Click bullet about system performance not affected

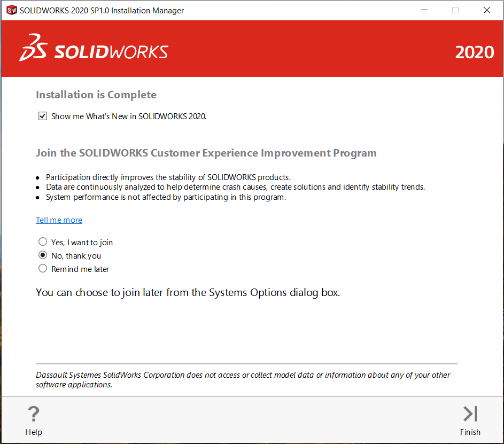coord(166,197)
